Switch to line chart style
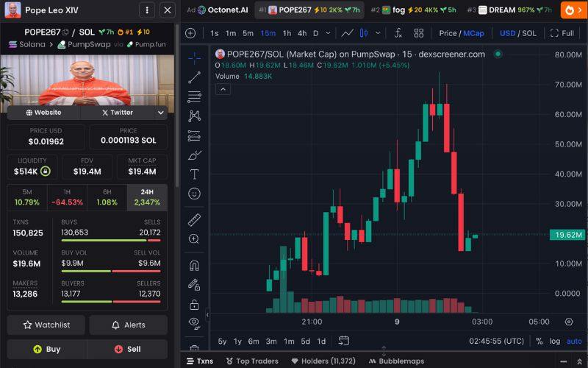Screen dimensions: 588x368 pyautogui.click(x=347, y=33)
